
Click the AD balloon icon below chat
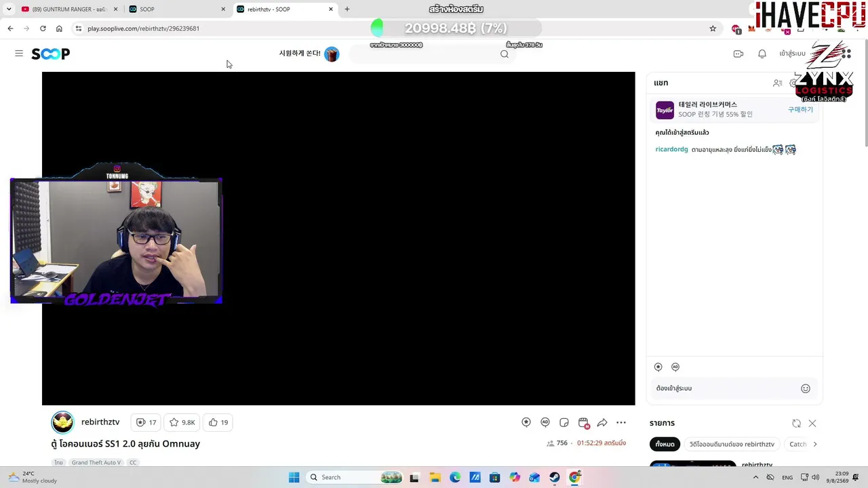tap(675, 367)
